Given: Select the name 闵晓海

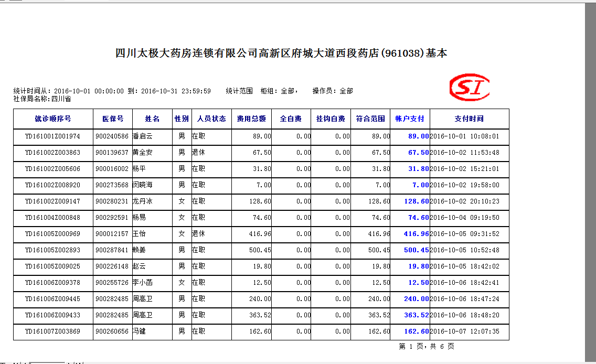Looking at the screenshot, I should [143, 185].
